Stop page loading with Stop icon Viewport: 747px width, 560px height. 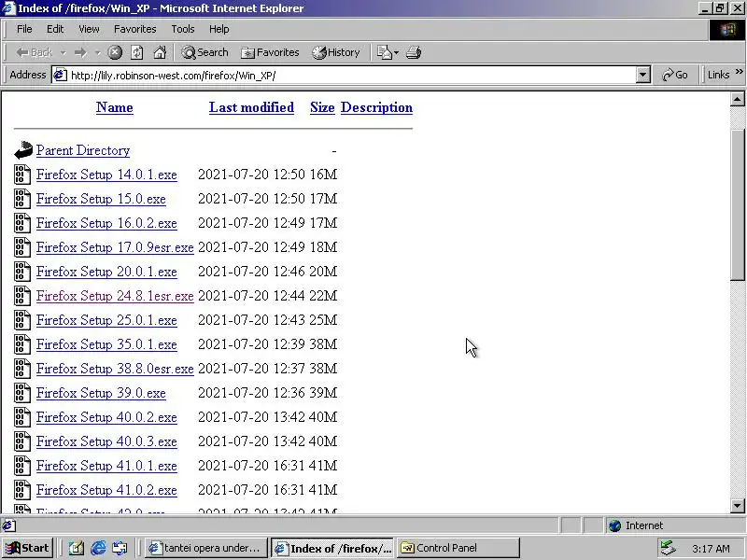115,52
